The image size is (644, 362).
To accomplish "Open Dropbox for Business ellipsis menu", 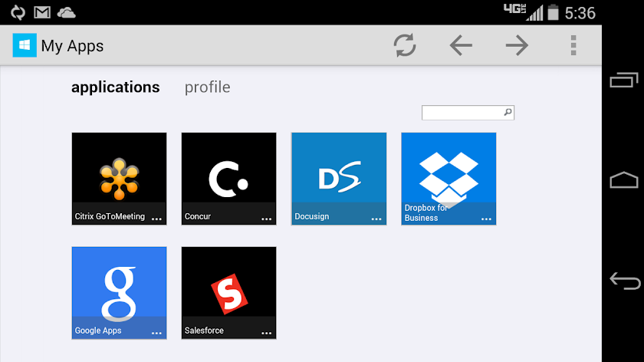I will pyautogui.click(x=486, y=219).
